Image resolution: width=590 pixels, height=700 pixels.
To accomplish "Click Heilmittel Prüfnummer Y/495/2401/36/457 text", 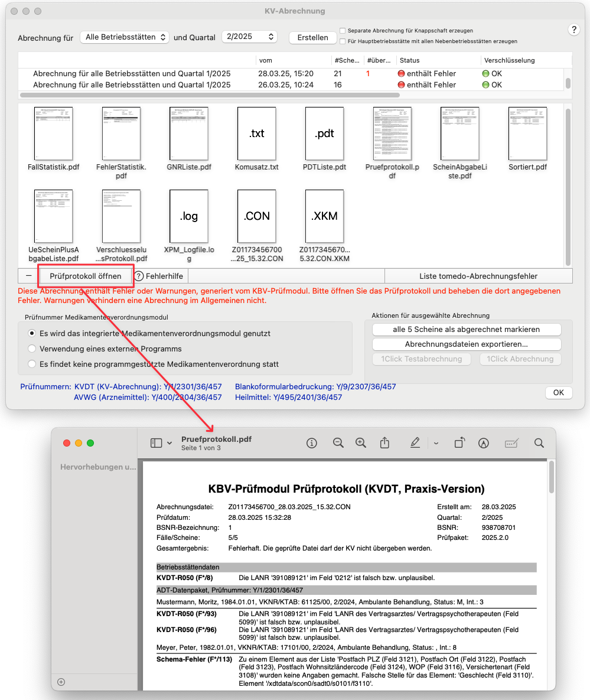I will (x=288, y=398).
